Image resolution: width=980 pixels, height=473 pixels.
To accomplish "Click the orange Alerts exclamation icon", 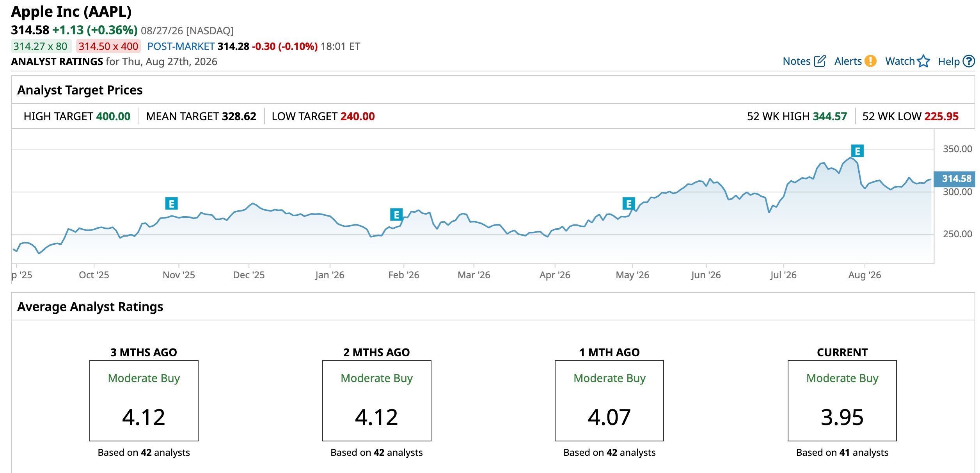I will pos(870,61).
